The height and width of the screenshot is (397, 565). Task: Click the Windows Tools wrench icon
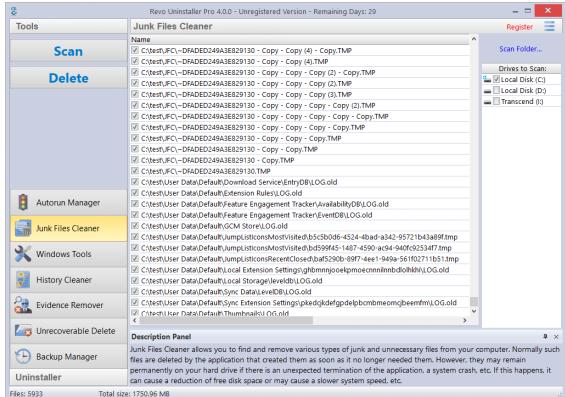(23, 254)
